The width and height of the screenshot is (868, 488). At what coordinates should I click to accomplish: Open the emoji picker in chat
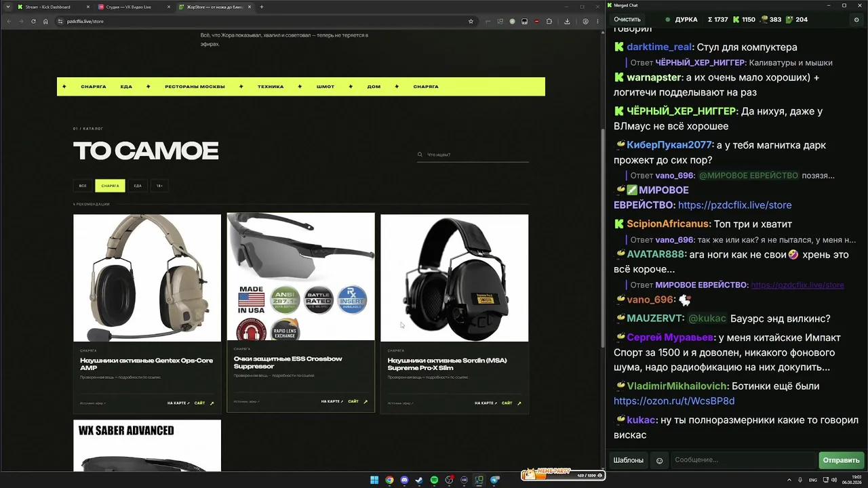tap(659, 461)
